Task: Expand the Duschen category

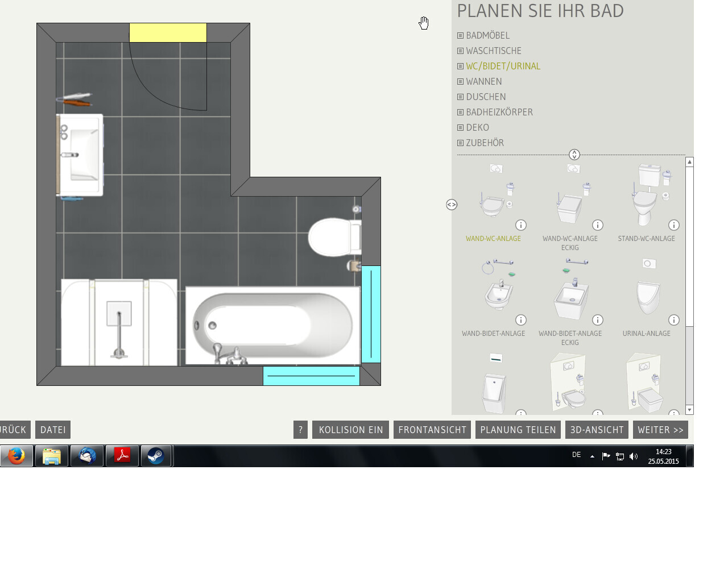Action: 486,97
